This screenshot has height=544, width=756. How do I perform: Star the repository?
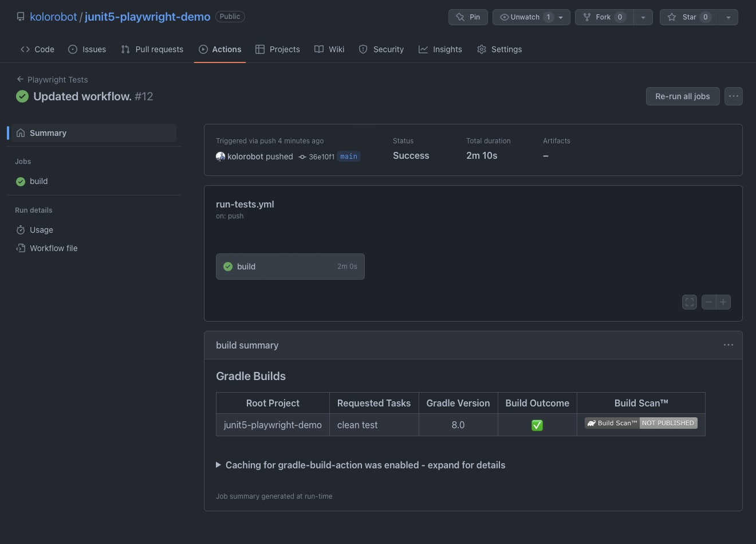tap(688, 17)
